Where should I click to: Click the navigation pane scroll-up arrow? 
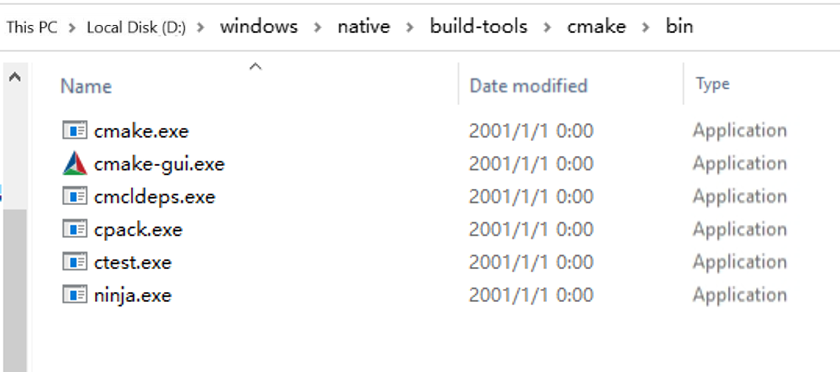point(15,78)
